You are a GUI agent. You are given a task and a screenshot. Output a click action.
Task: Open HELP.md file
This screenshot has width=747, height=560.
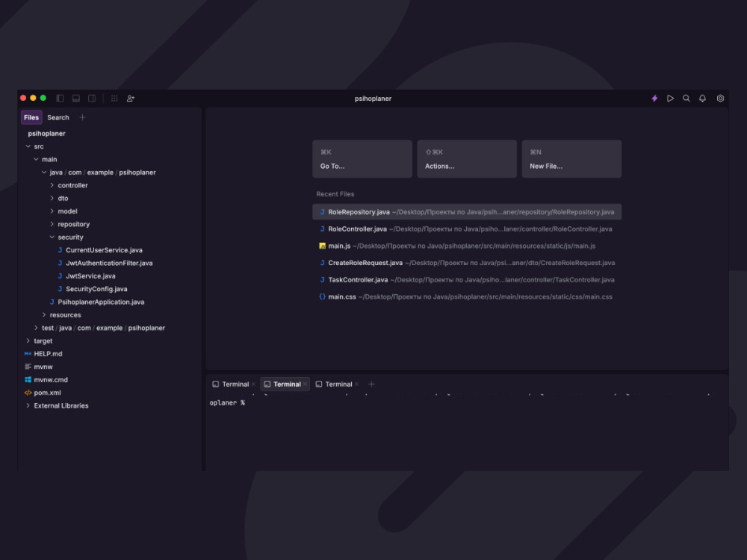coord(48,354)
